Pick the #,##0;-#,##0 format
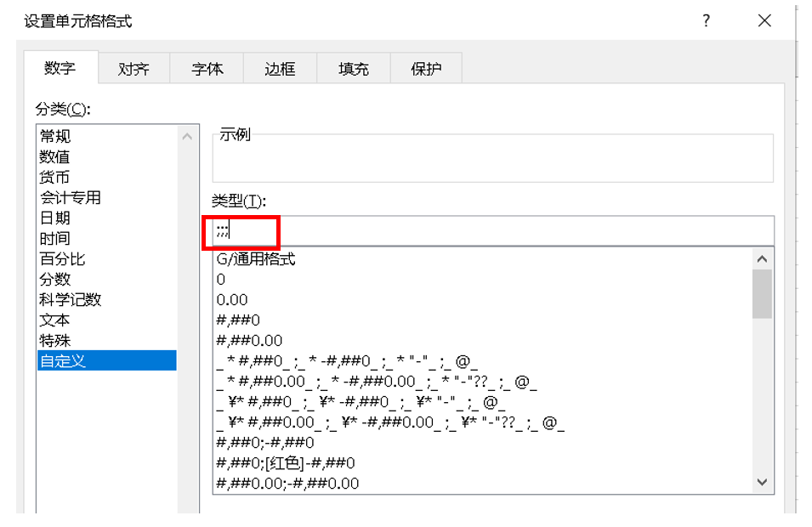This screenshot has width=812, height=527. pyautogui.click(x=483, y=443)
